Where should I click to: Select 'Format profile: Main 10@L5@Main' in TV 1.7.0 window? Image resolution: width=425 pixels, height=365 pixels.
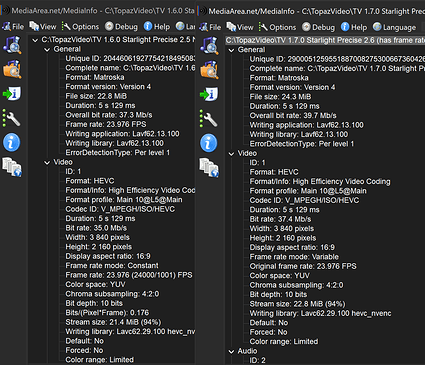(x=308, y=191)
